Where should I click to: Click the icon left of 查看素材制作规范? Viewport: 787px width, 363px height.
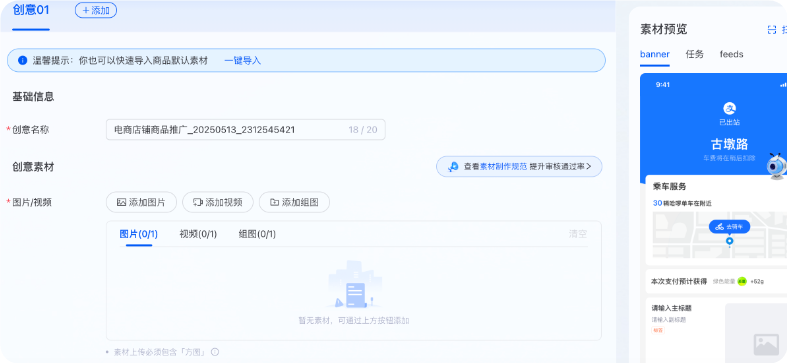pos(453,167)
